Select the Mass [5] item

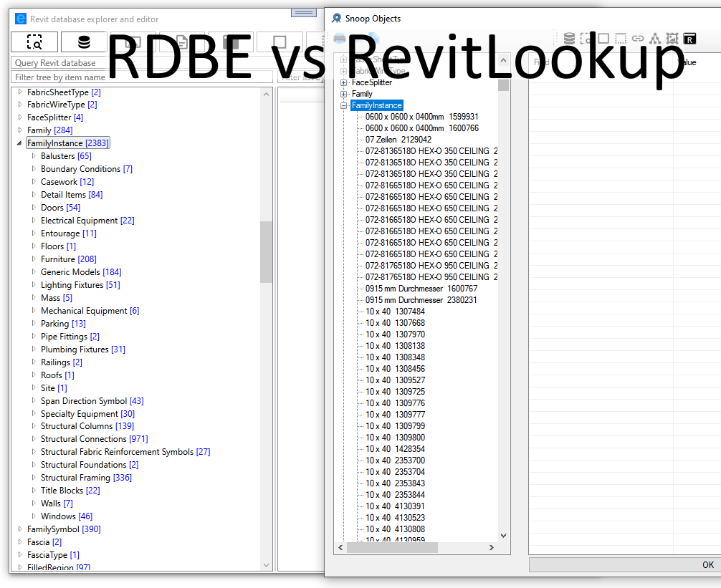[x=57, y=297]
